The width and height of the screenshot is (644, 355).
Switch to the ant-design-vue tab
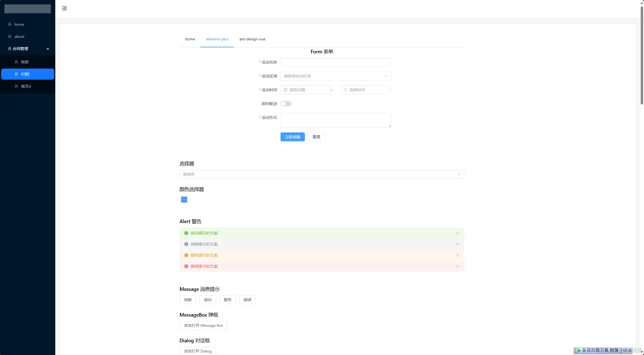(x=252, y=39)
